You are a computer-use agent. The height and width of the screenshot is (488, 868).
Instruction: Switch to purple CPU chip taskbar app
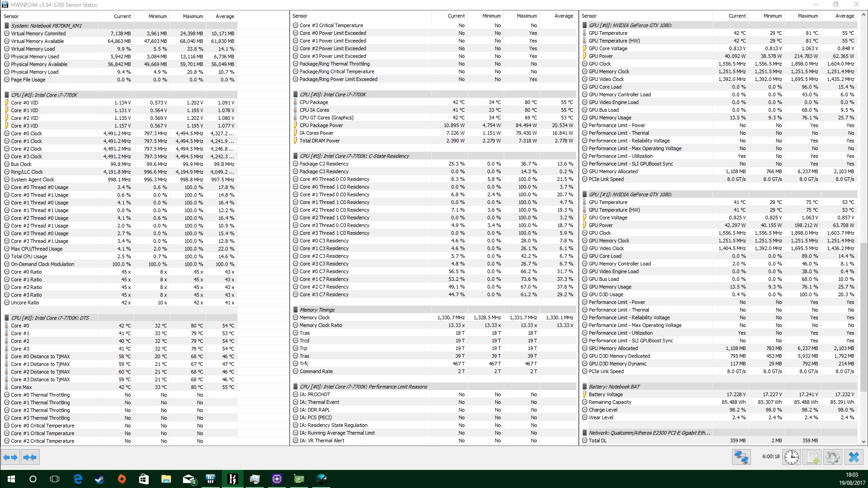(277, 479)
